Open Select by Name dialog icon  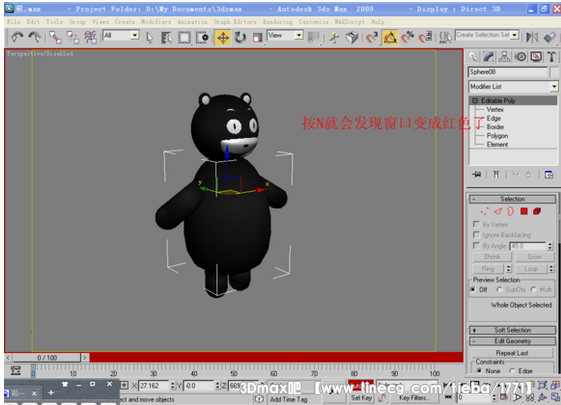[167, 37]
